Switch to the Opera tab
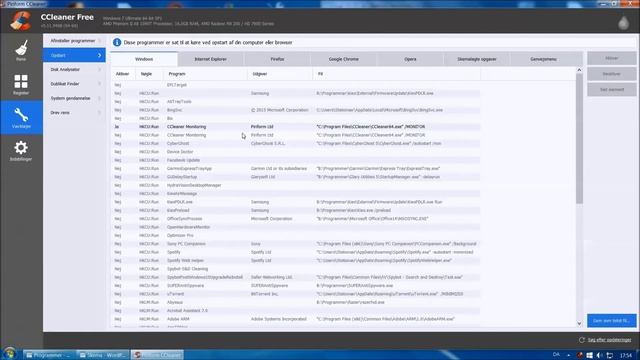640x360 pixels. point(410,59)
